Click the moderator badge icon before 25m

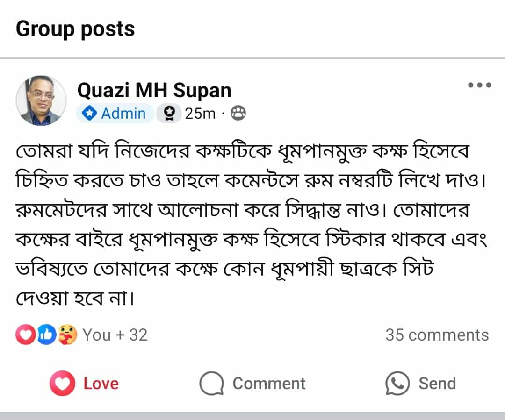pyautogui.click(x=169, y=113)
